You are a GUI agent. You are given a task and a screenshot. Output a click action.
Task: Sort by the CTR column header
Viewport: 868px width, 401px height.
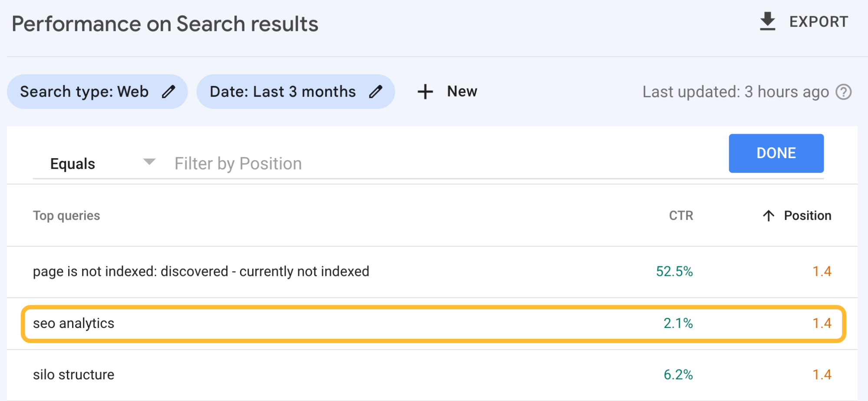[681, 215]
